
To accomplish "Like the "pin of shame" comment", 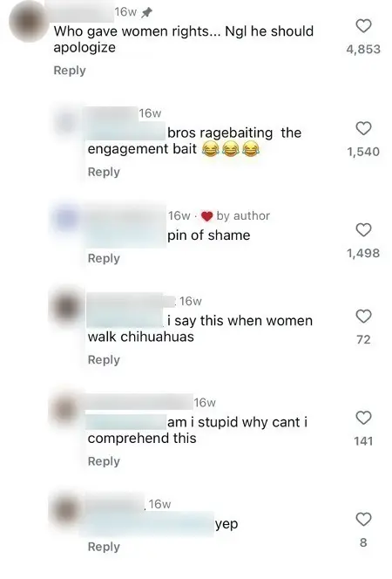I will 363,229.
